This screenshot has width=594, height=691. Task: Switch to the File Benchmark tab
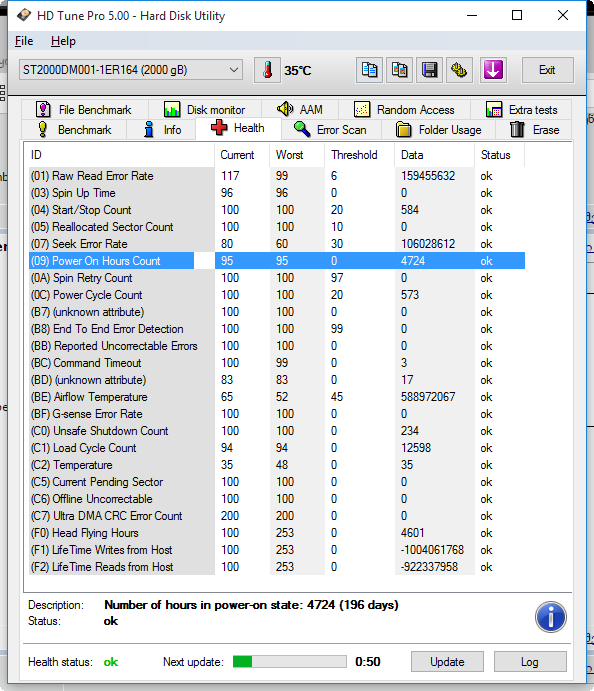(84, 109)
